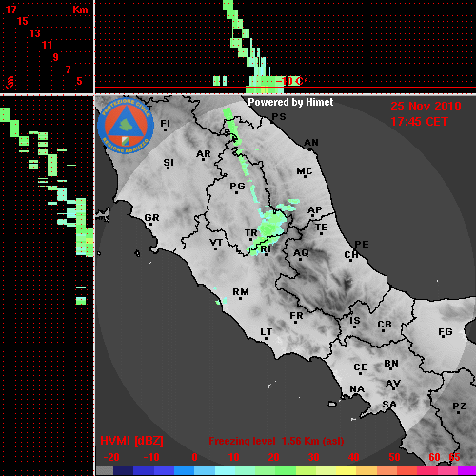Click the 17:45 CET time label

tap(419, 122)
